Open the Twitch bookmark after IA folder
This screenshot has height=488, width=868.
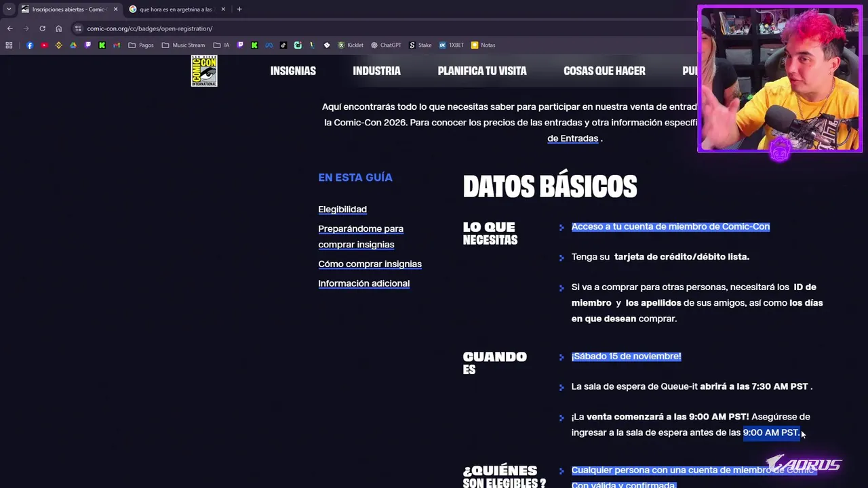(240, 45)
